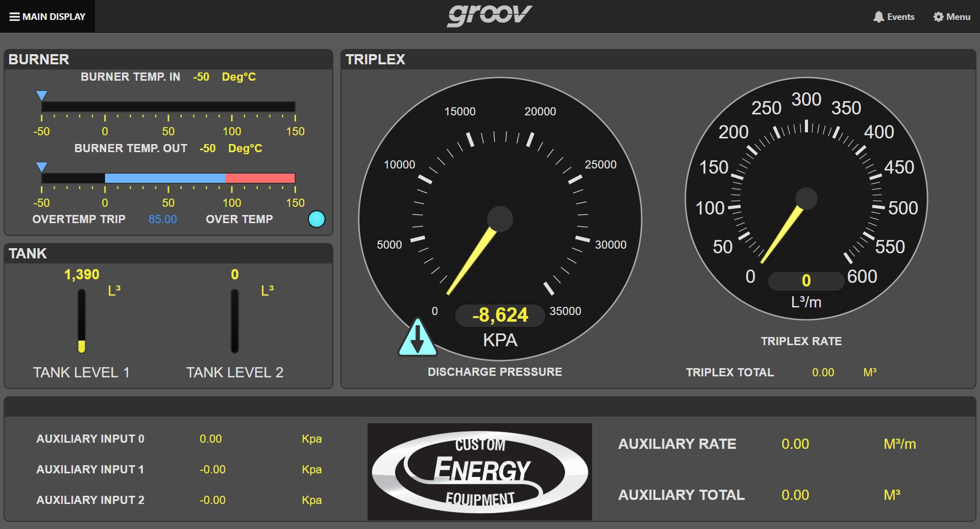Image resolution: width=980 pixels, height=529 pixels.
Task: Click the Custom Energy Equipment logo
Action: coord(480,471)
